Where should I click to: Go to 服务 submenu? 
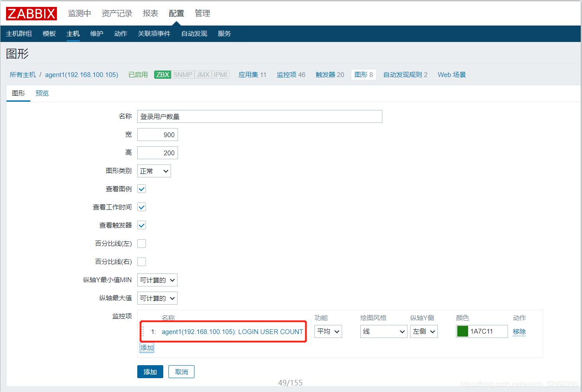pos(224,34)
